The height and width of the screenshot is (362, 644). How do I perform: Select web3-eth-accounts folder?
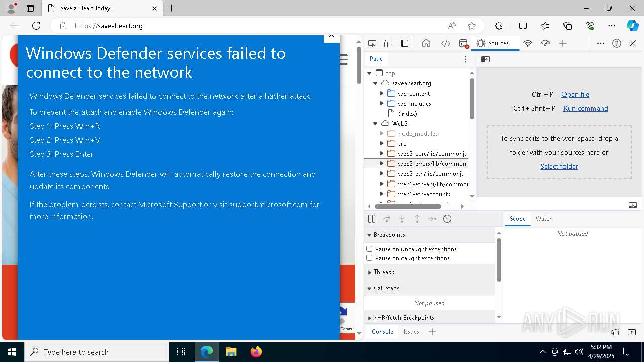(x=424, y=194)
